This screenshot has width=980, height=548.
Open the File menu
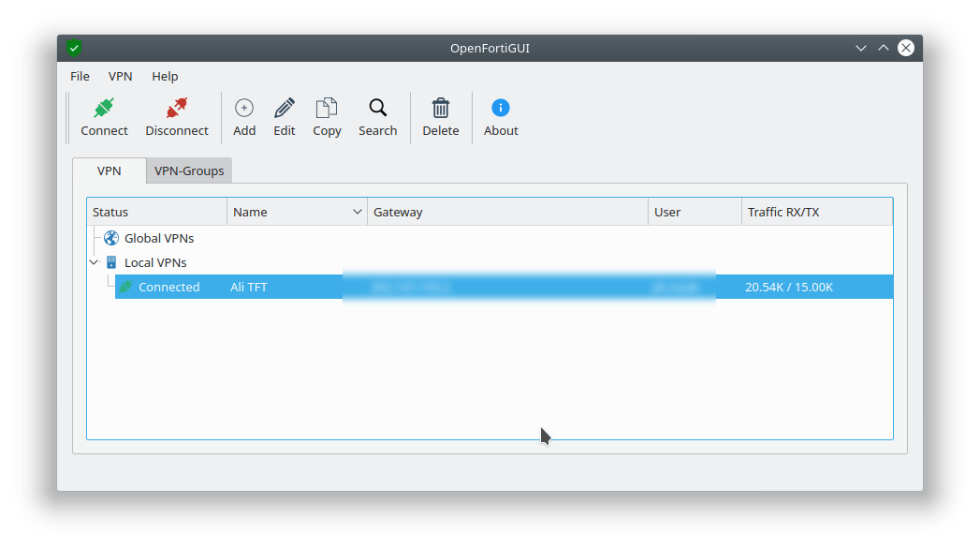coord(80,77)
